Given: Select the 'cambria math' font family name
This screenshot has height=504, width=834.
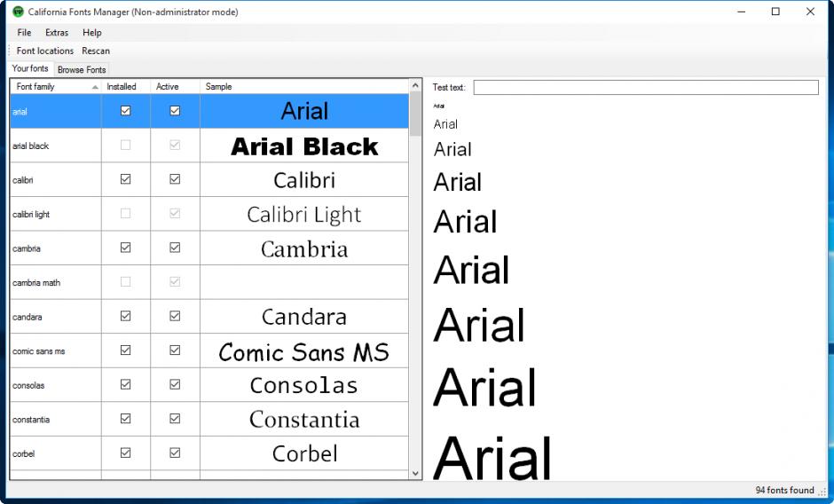Looking at the screenshot, I should pos(36,282).
